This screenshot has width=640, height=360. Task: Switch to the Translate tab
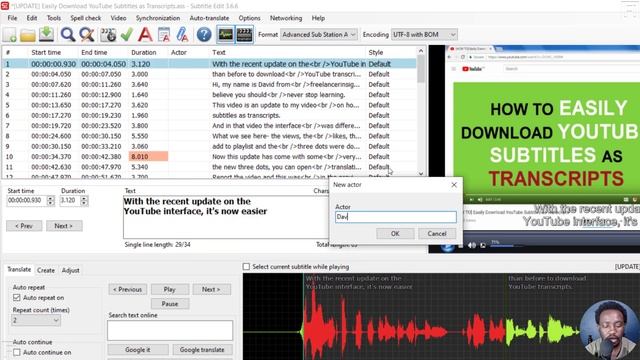19,269
